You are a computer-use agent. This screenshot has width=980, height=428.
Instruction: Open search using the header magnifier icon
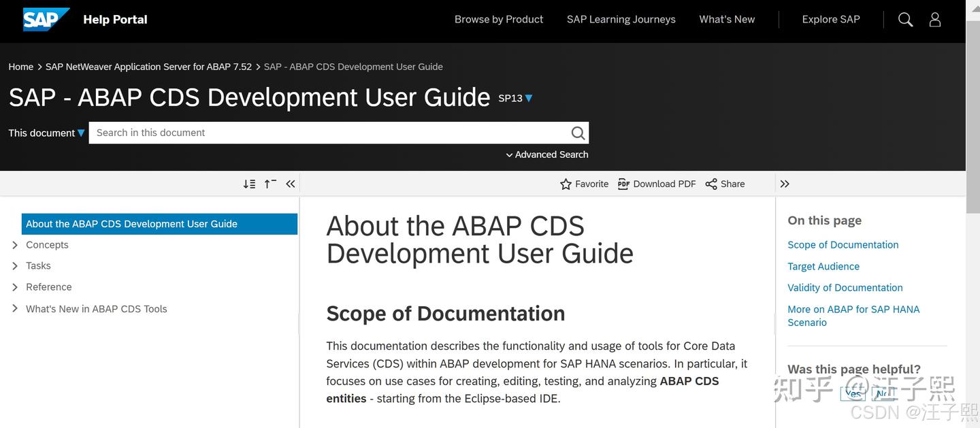point(905,19)
